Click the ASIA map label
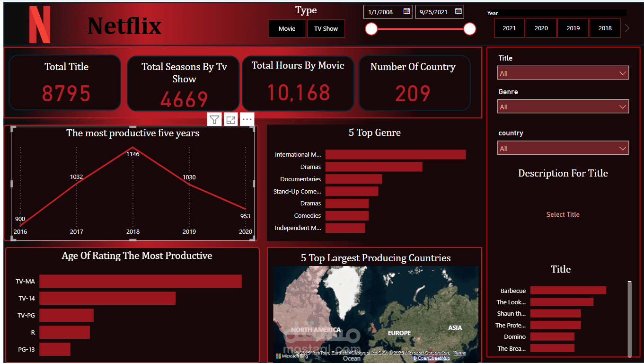644x363 pixels. click(455, 328)
